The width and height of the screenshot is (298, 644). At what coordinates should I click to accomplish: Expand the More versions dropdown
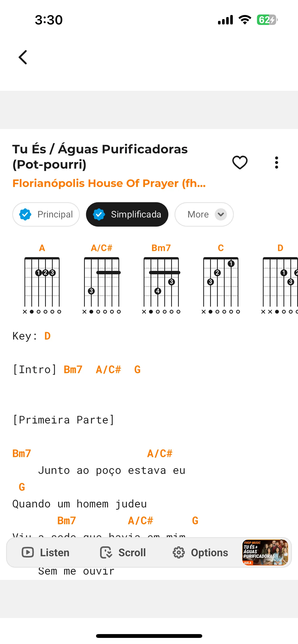pyautogui.click(x=204, y=214)
